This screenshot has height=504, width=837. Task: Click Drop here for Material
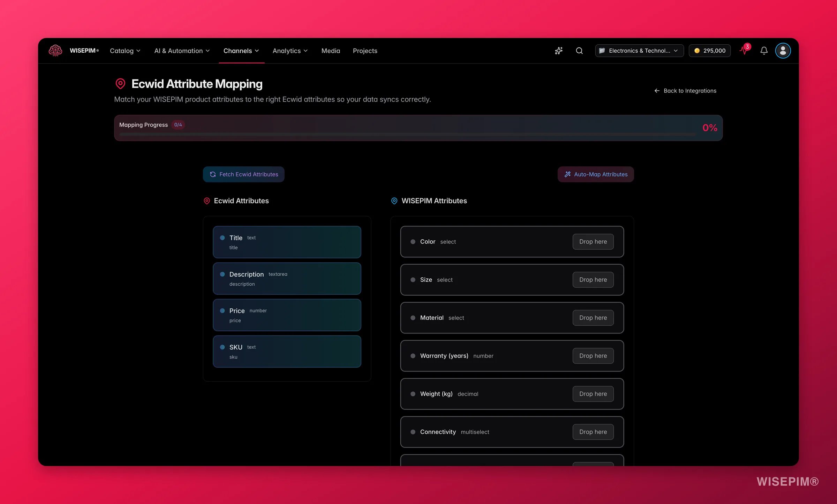(593, 318)
